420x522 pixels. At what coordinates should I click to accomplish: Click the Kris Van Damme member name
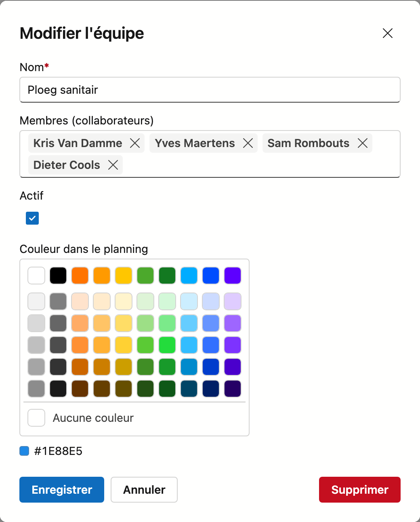click(78, 143)
